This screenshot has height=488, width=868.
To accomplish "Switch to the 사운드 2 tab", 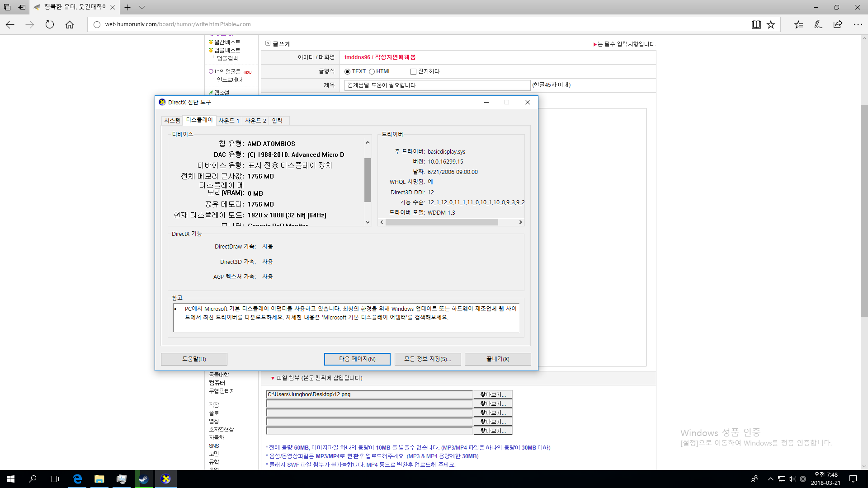I will tap(255, 121).
